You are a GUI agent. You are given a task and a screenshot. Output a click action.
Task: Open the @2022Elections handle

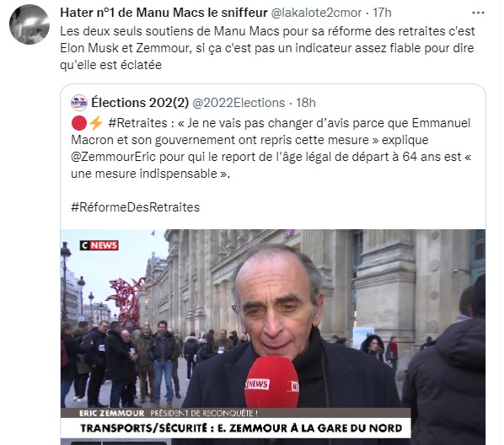click(x=239, y=103)
